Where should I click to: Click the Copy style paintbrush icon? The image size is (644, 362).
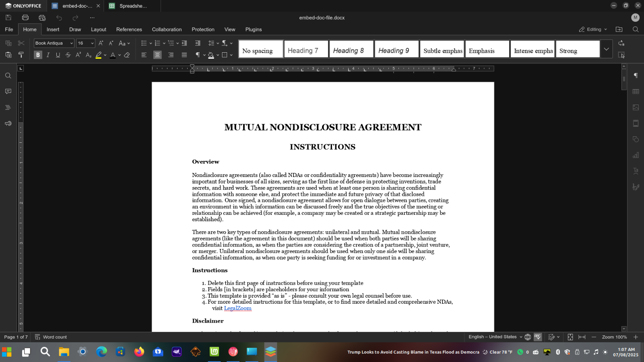click(x=21, y=55)
